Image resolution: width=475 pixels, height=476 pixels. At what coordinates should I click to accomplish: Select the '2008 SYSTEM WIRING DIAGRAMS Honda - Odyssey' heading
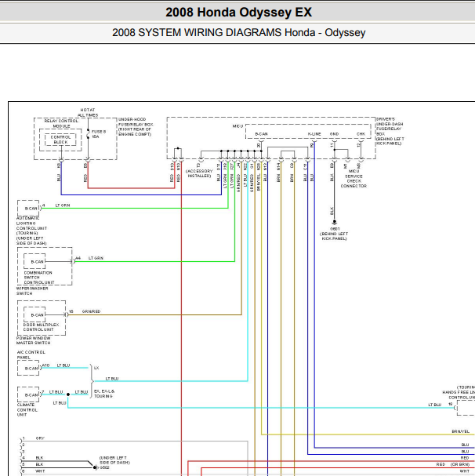click(238, 32)
